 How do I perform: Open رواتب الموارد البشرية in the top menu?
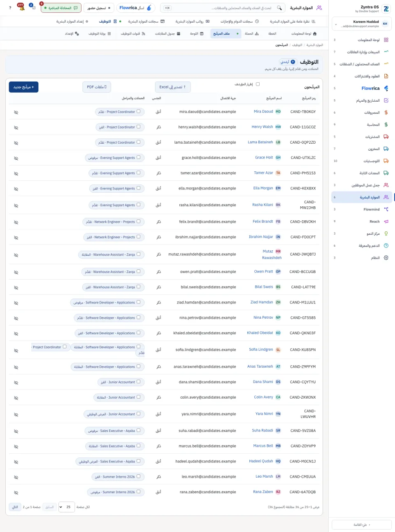pyautogui.click(x=192, y=21)
